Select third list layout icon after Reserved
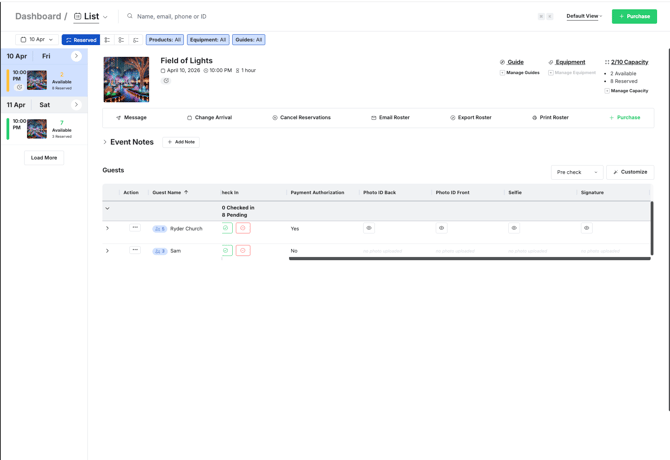670x460 pixels. (121, 40)
